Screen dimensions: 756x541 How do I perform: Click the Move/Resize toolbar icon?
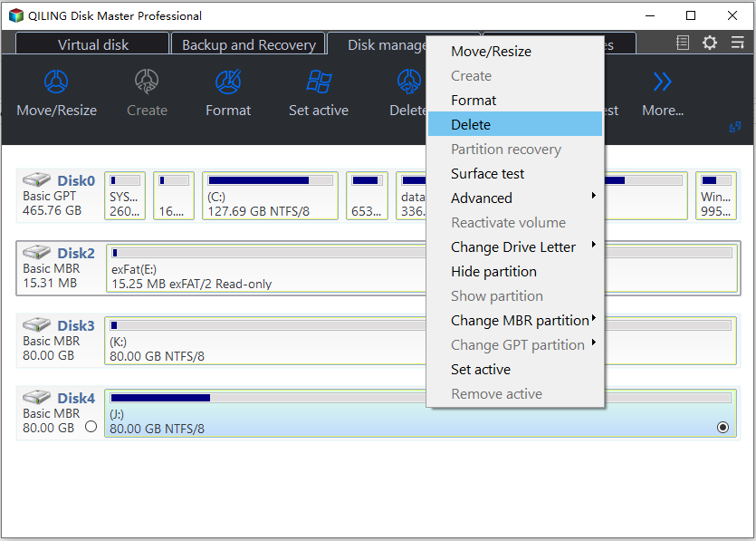point(56,82)
